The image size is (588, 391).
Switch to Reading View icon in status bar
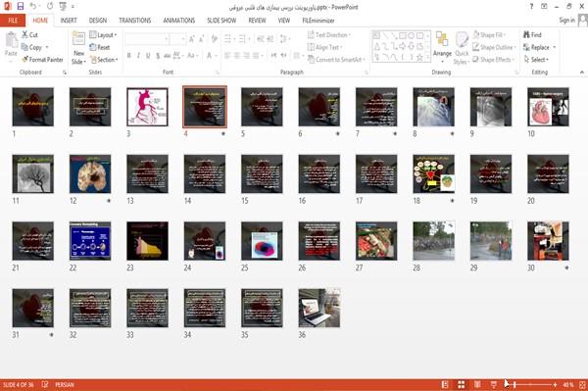click(477, 384)
